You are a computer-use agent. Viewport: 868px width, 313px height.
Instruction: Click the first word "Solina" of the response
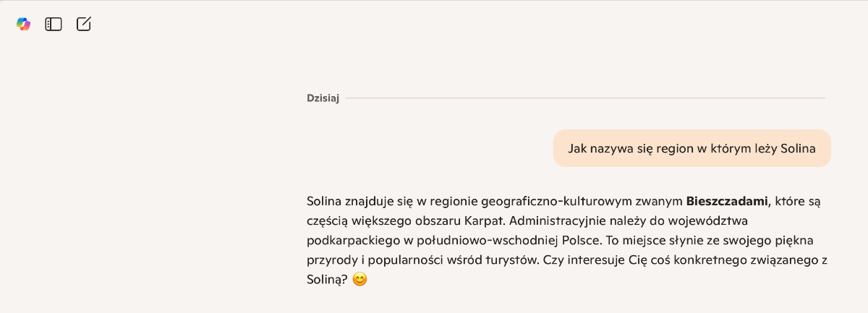(x=323, y=200)
